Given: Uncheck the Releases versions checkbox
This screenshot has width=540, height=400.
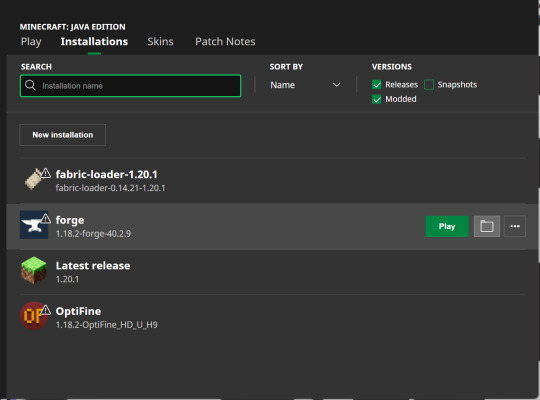Looking at the screenshot, I should [376, 85].
